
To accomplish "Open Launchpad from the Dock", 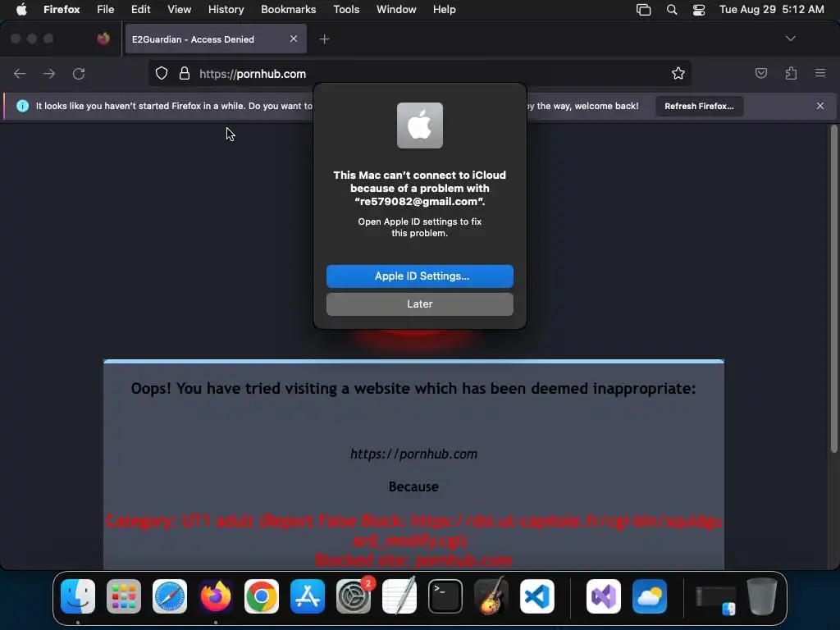I will coord(124,596).
